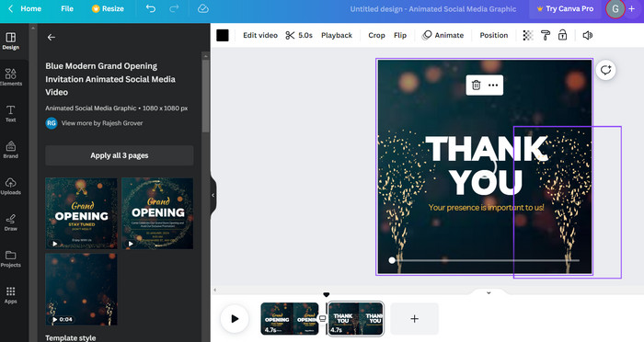Click the copy style paint roller icon
644x342 pixels.
[x=546, y=35]
